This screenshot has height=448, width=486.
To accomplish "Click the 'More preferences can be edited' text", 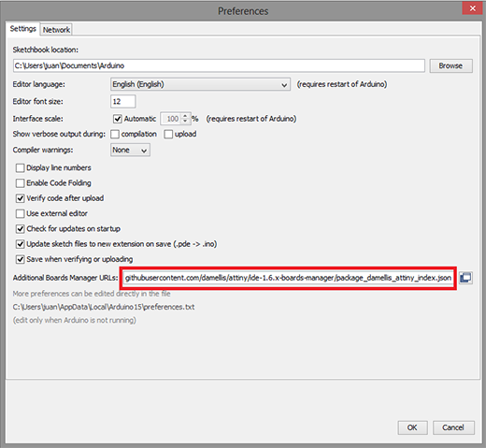I will pyautogui.click(x=92, y=294).
